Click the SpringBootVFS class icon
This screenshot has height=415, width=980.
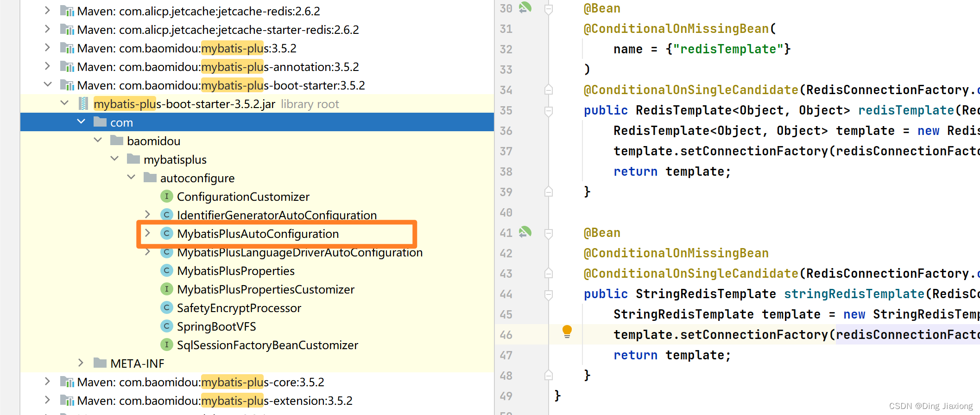[167, 326]
